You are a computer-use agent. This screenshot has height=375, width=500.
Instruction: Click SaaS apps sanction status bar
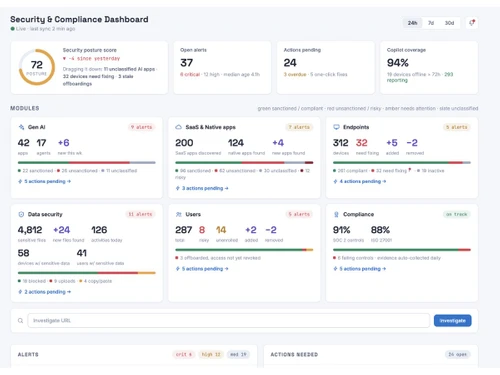pos(244,163)
